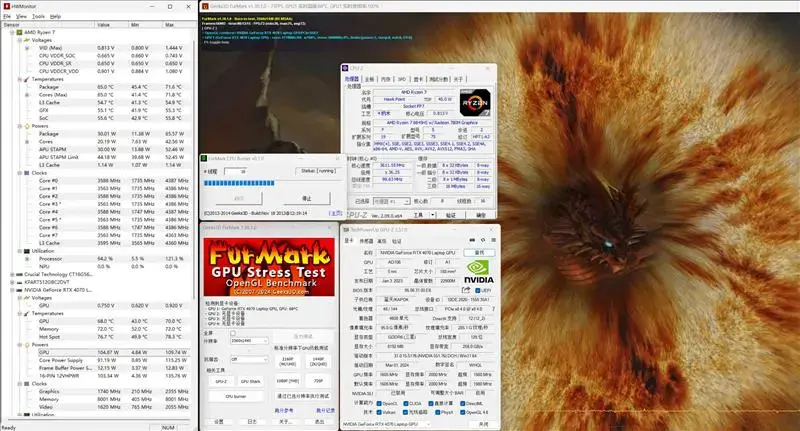Click the bus interface question mark in GPU-Z
The height and width of the screenshot is (431, 800).
coord(493,309)
